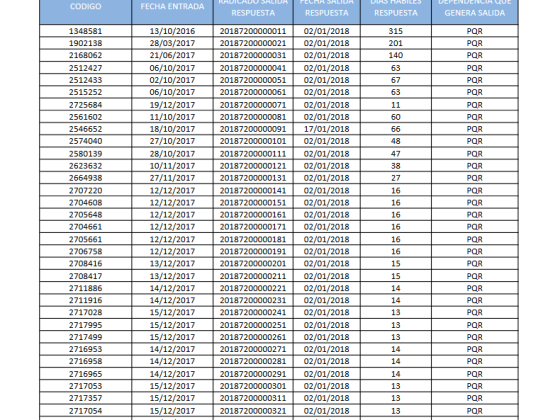This screenshot has width=560, height=420.
Task: Click PQR cell in the 1348581 row
Action: [x=474, y=31]
